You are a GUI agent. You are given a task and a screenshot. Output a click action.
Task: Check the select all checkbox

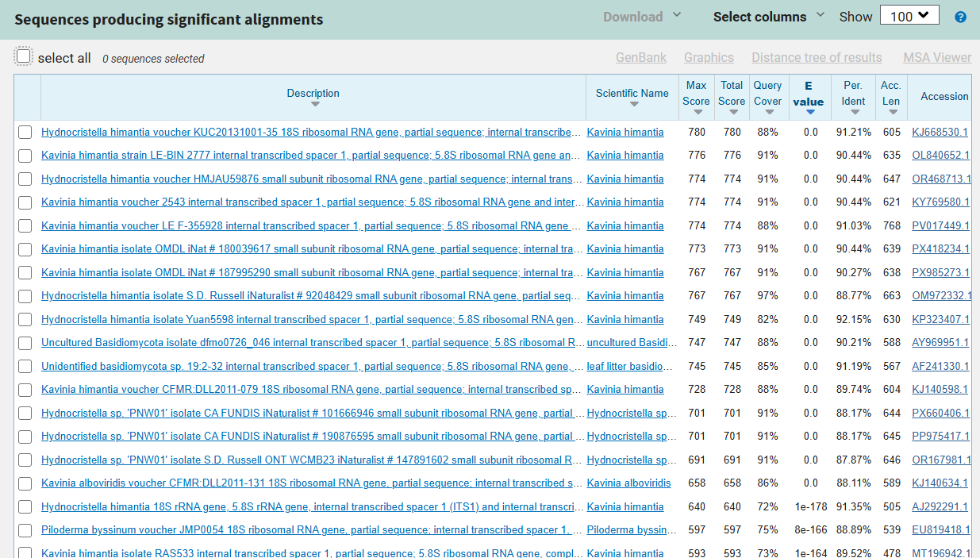[x=24, y=56]
